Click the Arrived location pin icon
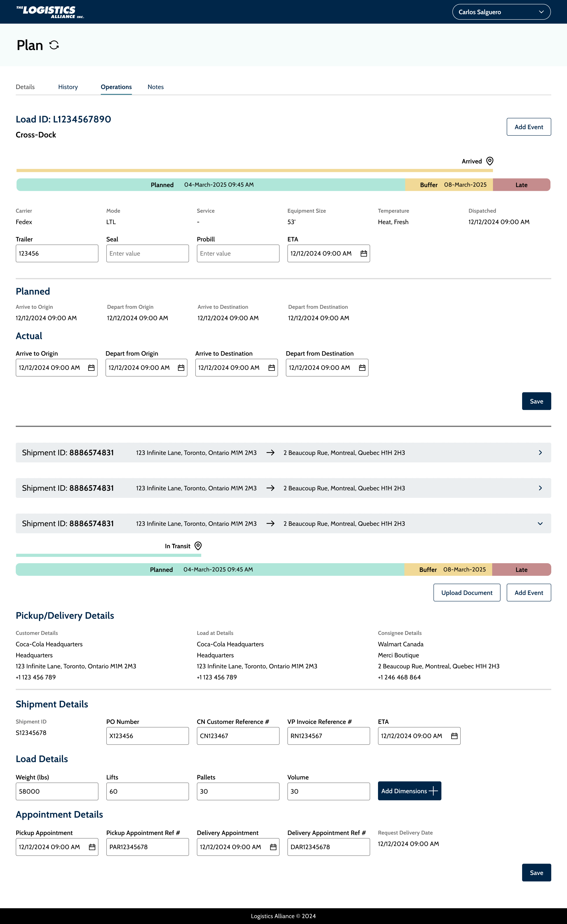Screen dimensions: 567x924 point(489,161)
